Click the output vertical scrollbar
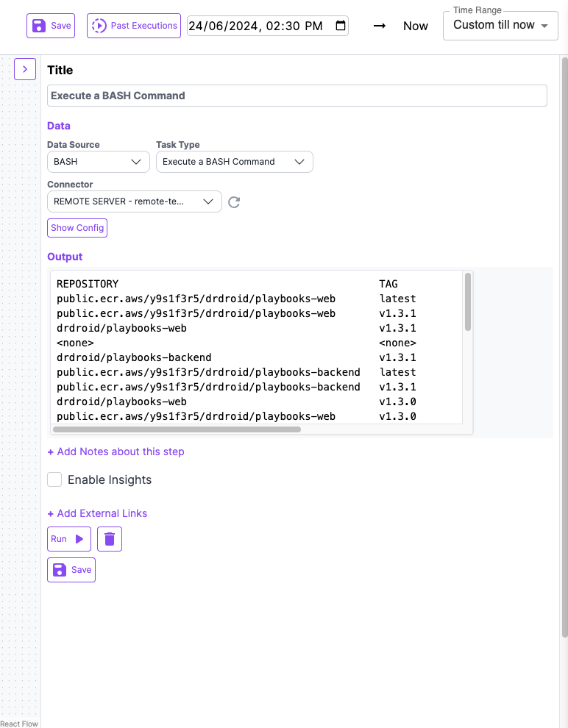The width and height of the screenshot is (568, 728). click(468, 301)
